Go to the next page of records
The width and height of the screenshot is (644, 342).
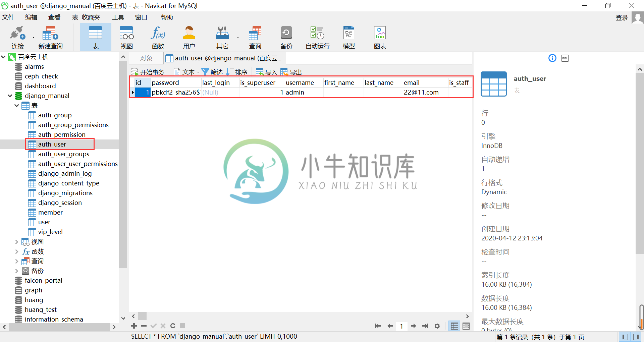(414, 326)
